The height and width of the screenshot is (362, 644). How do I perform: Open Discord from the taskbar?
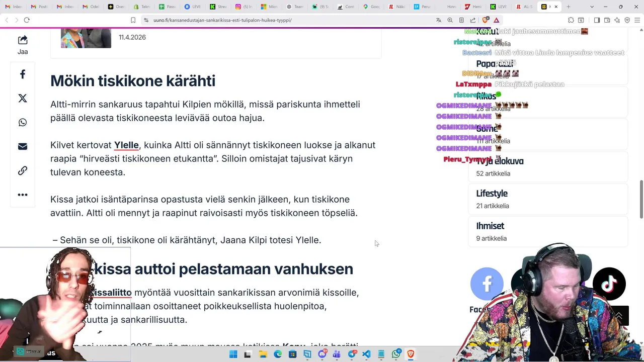[322, 354]
